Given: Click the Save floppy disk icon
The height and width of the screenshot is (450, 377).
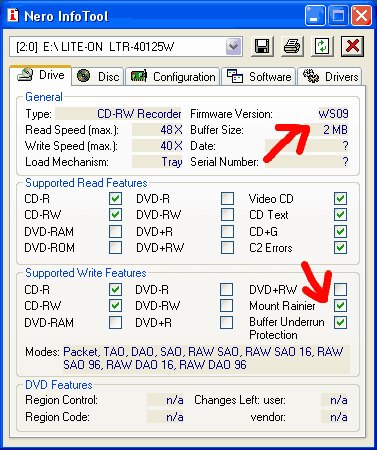Looking at the screenshot, I should (x=262, y=46).
